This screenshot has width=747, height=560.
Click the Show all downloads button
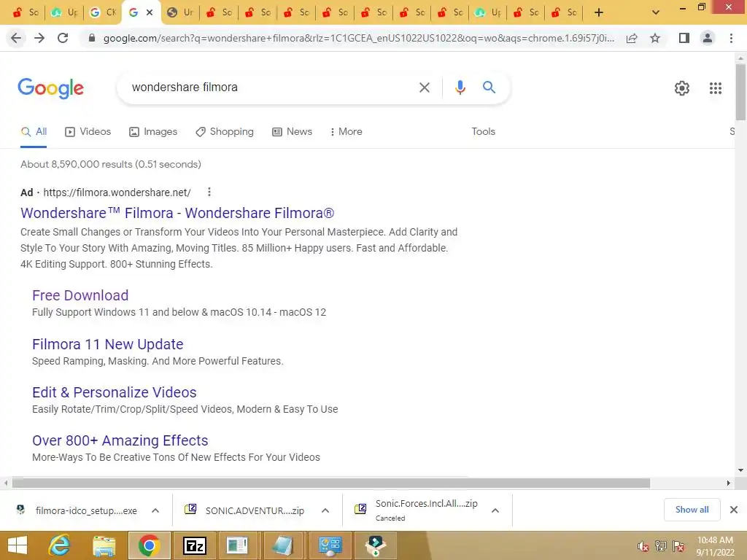point(692,510)
